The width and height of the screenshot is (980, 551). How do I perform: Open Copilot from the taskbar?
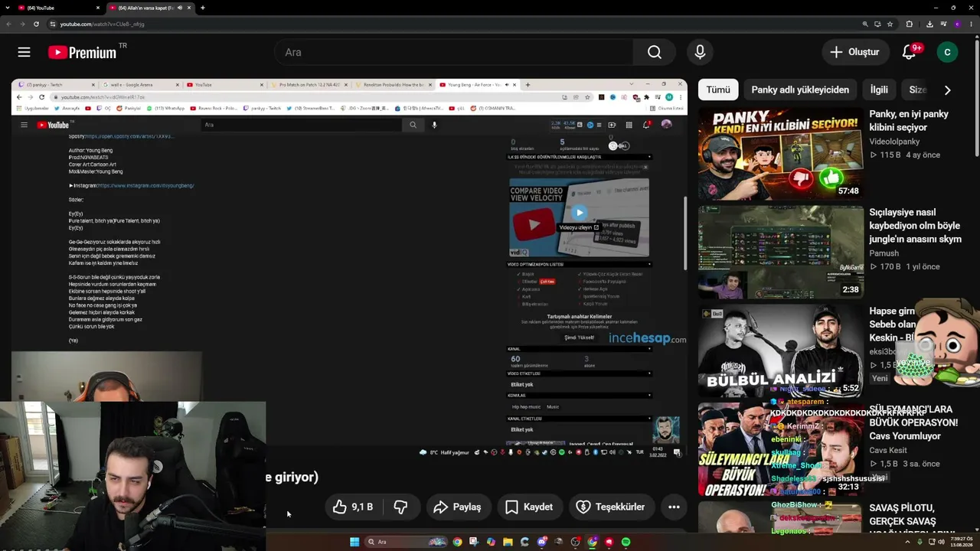(491, 542)
